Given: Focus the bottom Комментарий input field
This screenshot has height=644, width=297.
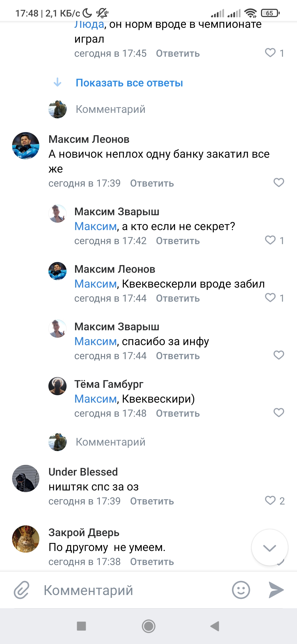Looking at the screenshot, I should tap(132, 590).
